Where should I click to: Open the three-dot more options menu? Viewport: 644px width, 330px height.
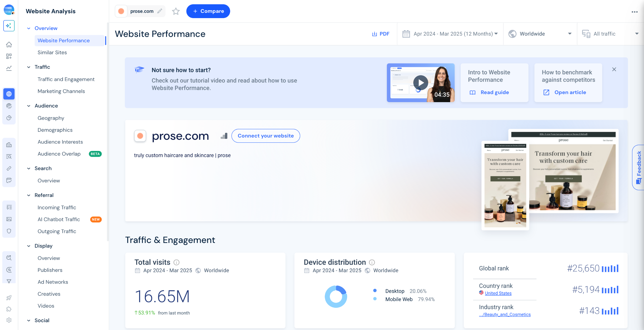pos(634,12)
